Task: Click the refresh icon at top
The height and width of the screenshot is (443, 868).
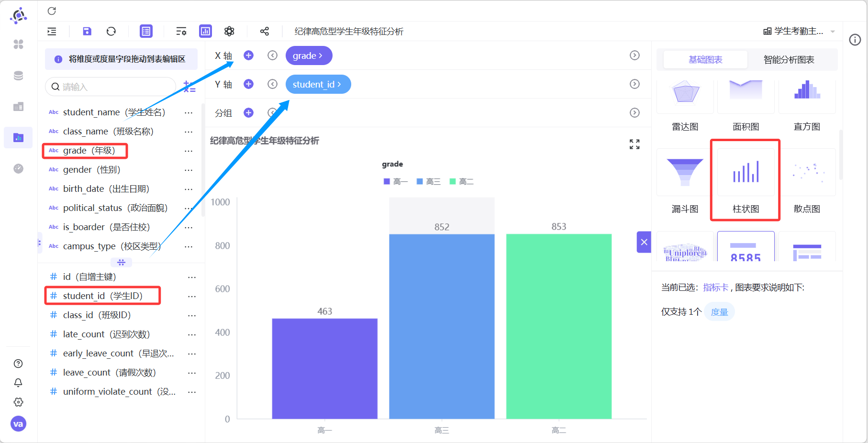Action: pyautogui.click(x=52, y=11)
